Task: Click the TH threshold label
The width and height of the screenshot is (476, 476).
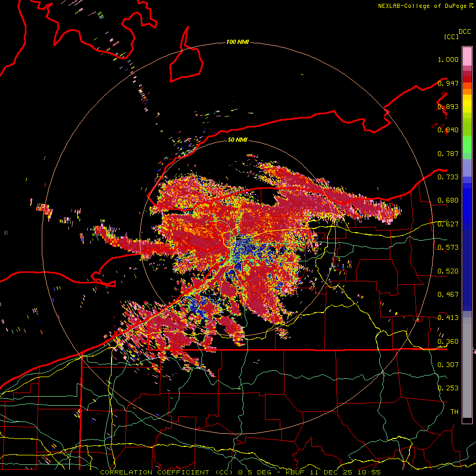Action: 454,411
